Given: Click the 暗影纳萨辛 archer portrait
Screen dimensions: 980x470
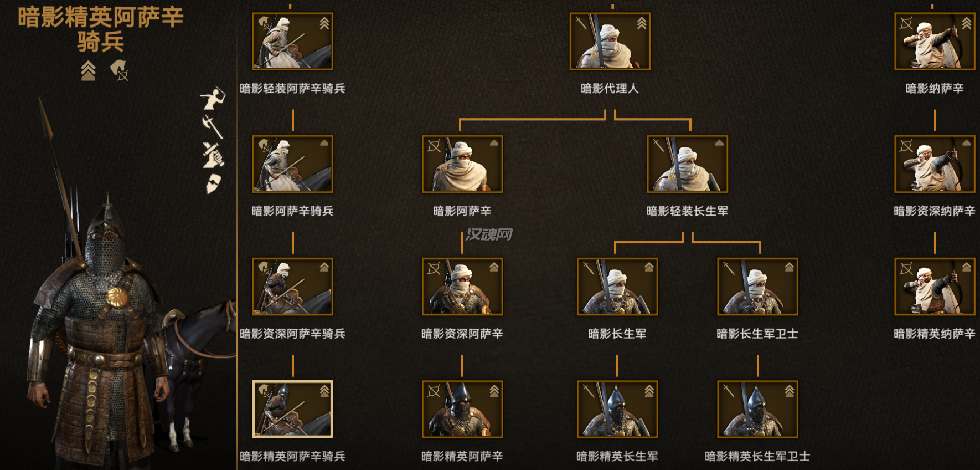Looking at the screenshot, I should coord(935,42).
